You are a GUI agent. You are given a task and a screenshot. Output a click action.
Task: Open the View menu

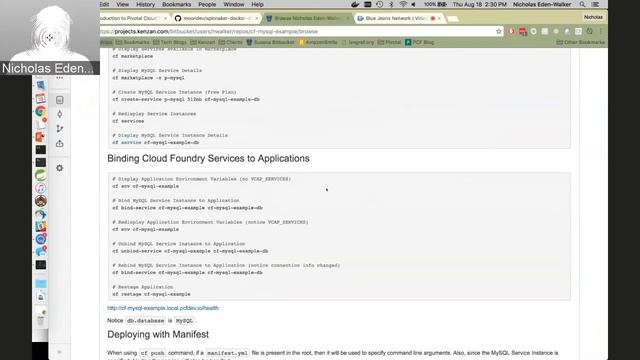[122, 4]
